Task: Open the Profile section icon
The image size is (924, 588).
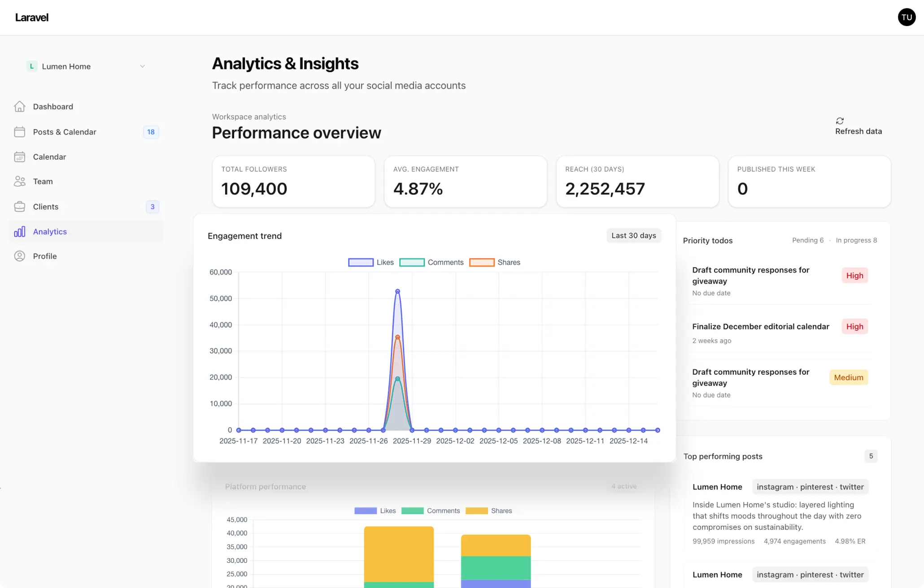Action: click(x=20, y=256)
